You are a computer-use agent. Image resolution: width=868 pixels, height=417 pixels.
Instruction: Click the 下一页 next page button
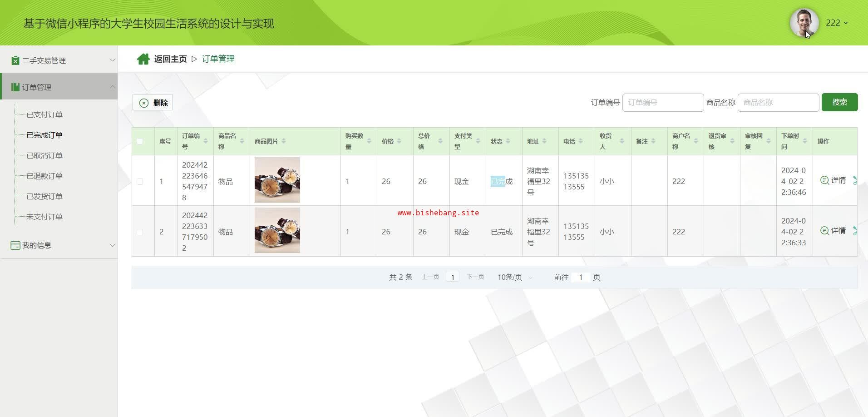[475, 277]
